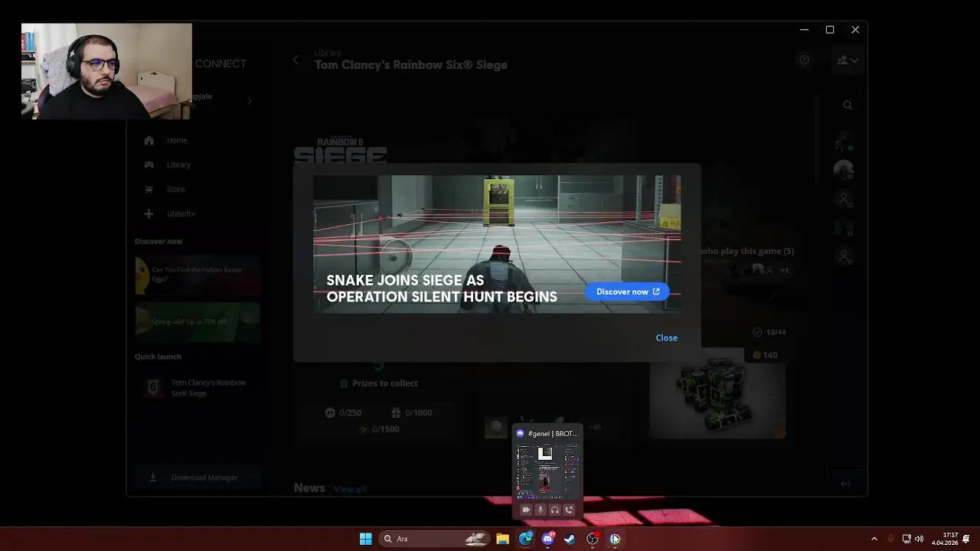Mute microphone in Discord preview
Viewport: 980px width, 551px height.
540,510
